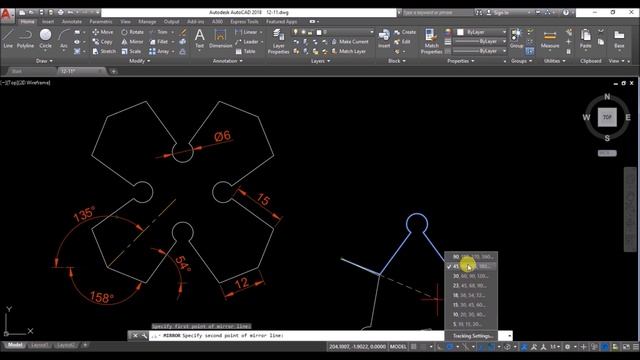Expand the Properties panel

click(x=461, y=61)
